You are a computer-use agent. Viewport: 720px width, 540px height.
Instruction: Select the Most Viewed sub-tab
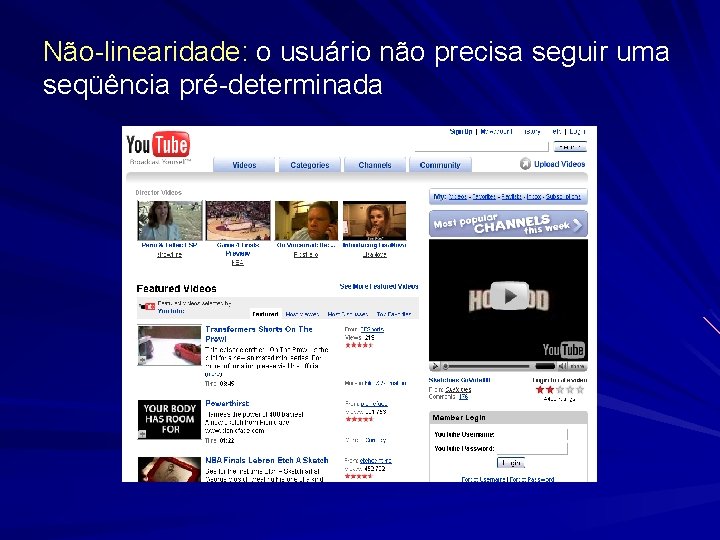[302, 314]
